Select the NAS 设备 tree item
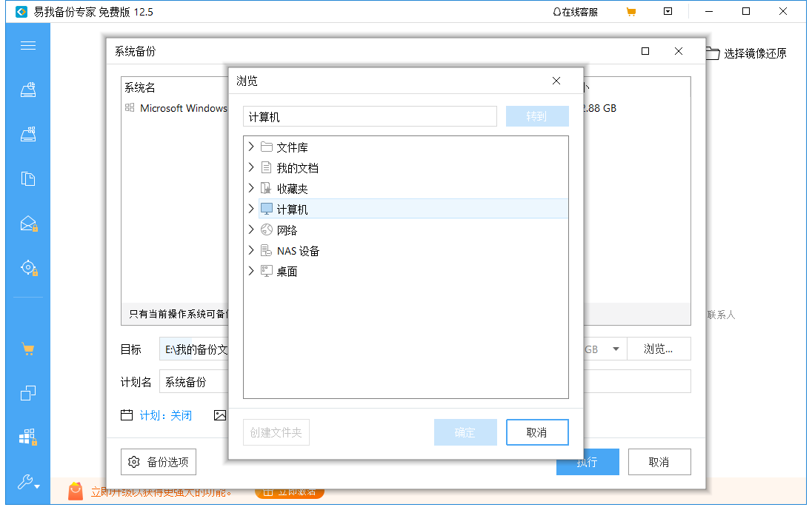The width and height of the screenshot is (812, 510). (295, 250)
